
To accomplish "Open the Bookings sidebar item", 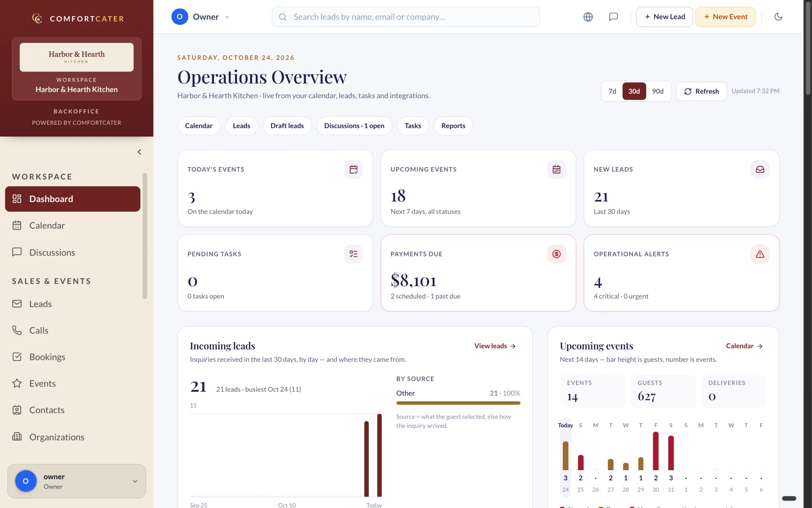I will point(73,357).
